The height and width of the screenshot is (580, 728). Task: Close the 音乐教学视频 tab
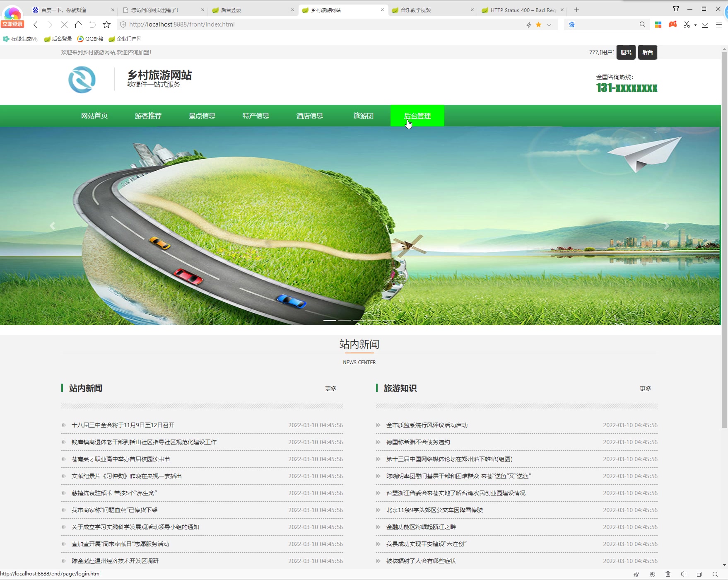click(x=472, y=10)
